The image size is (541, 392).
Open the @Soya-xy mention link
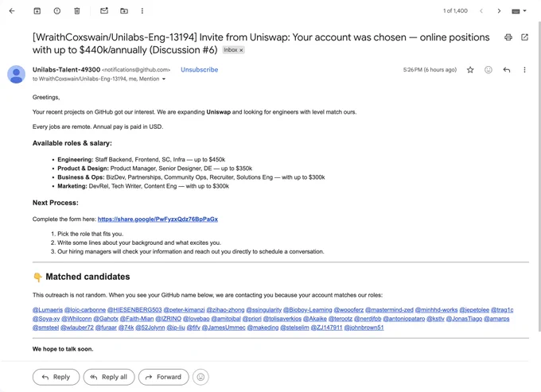46,319
